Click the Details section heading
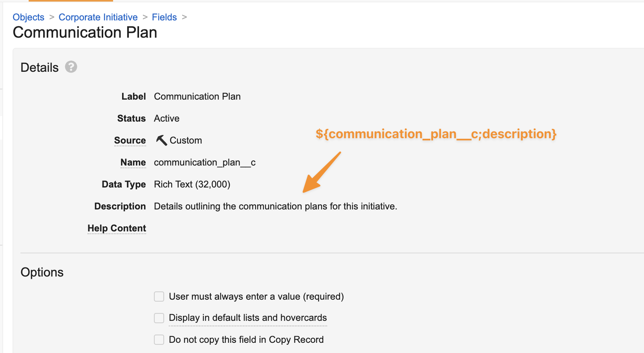 pos(39,67)
